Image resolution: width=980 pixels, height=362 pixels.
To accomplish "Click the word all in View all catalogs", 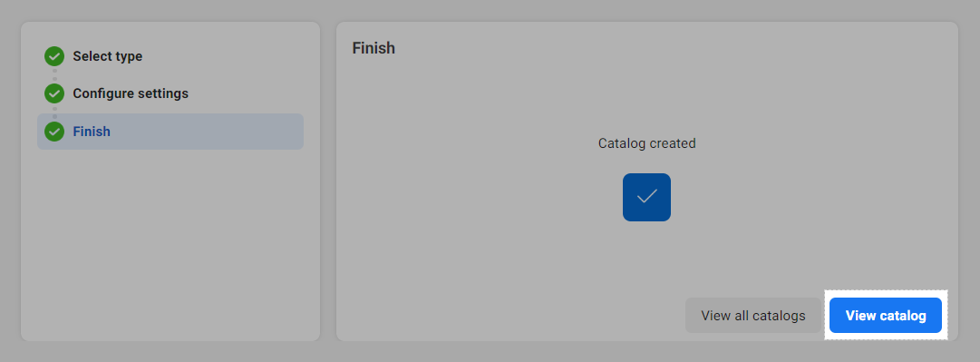I will click(x=742, y=316).
